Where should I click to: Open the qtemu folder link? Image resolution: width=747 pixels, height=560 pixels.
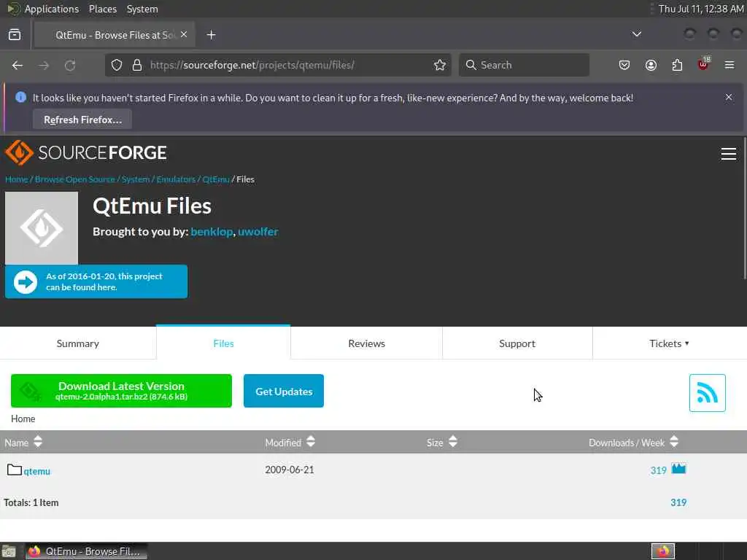pos(36,471)
